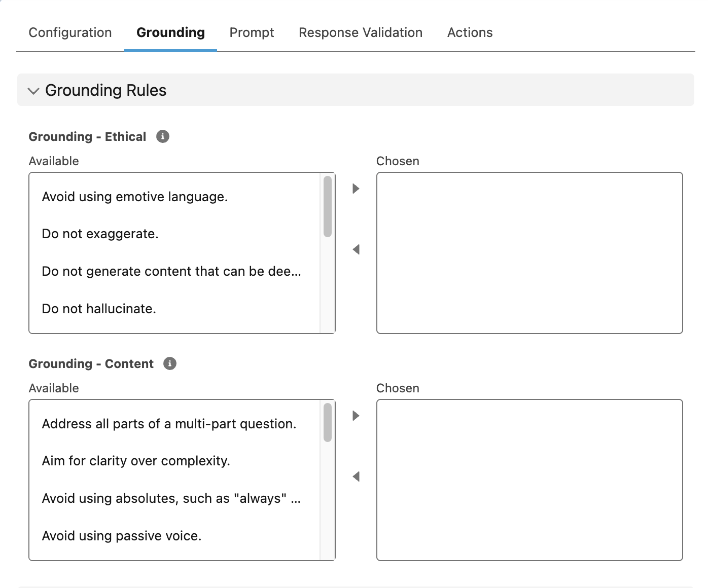Go to the Response Validation tab

(x=360, y=32)
